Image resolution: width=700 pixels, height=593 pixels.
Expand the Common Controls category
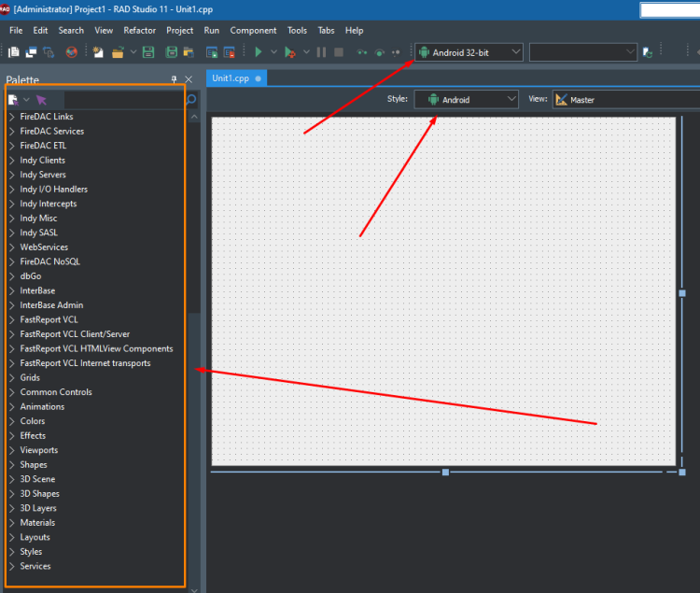click(x=12, y=392)
